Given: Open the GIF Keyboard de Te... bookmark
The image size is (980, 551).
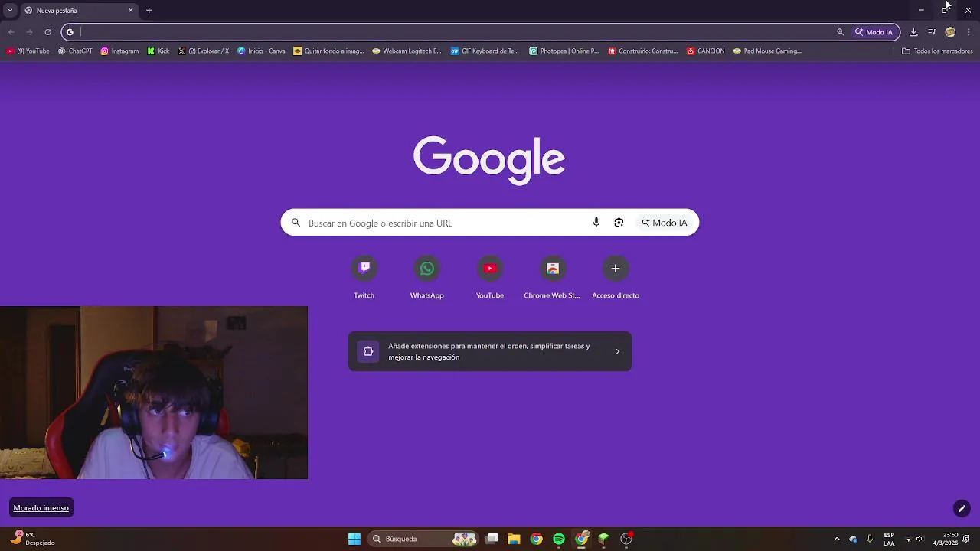Looking at the screenshot, I should tap(485, 51).
